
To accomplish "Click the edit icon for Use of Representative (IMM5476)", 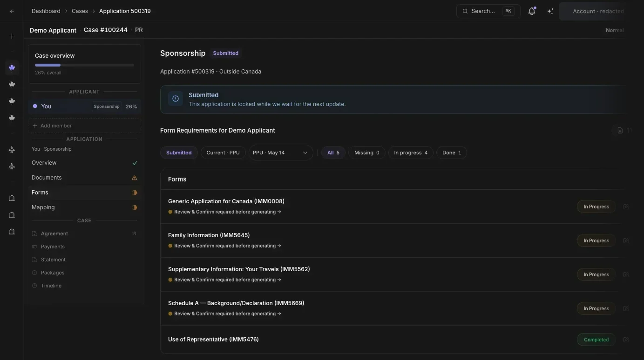I will tap(626, 340).
